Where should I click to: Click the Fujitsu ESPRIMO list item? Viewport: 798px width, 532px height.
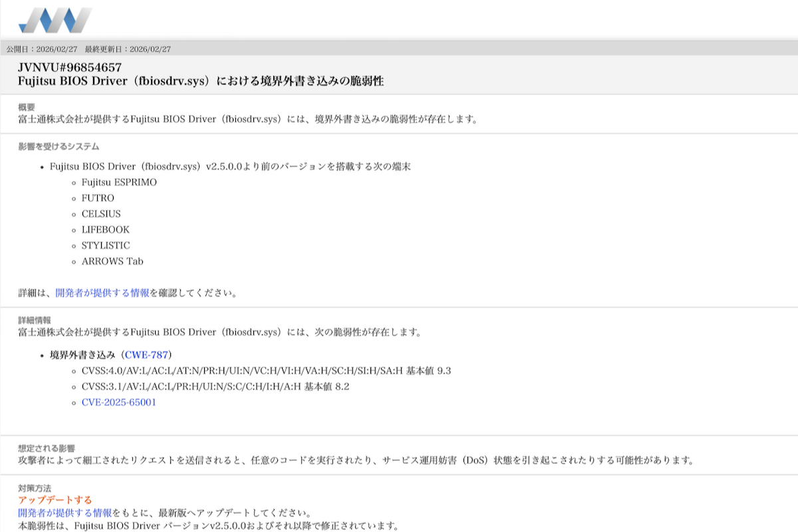click(119, 182)
